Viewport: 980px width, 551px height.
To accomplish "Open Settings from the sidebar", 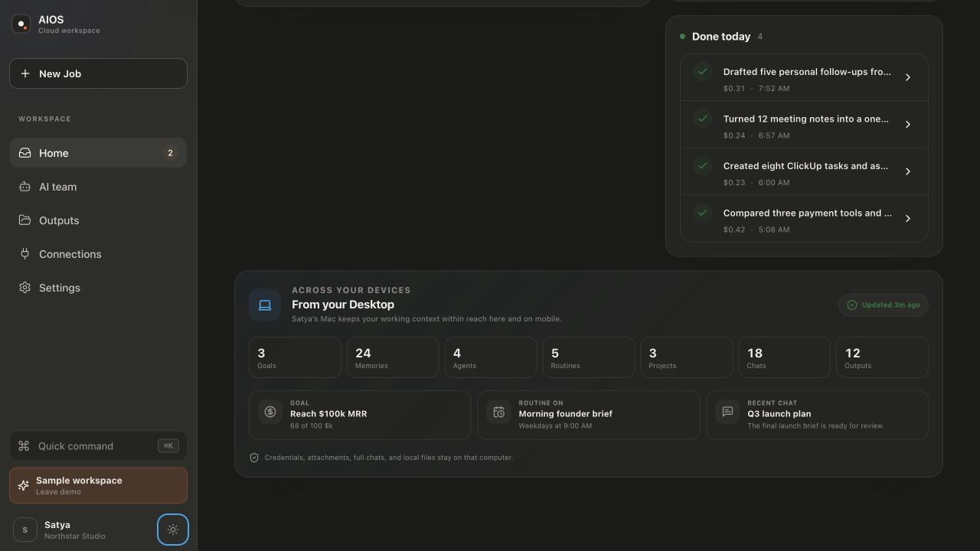I will [98, 288].
